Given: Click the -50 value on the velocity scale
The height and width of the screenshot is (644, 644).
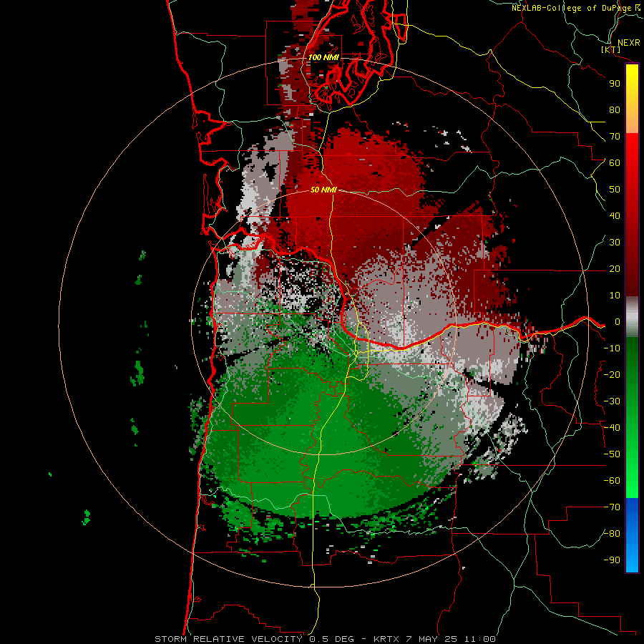Looking at the screenshot, I should pyautogui.click(x=612, y=454).
